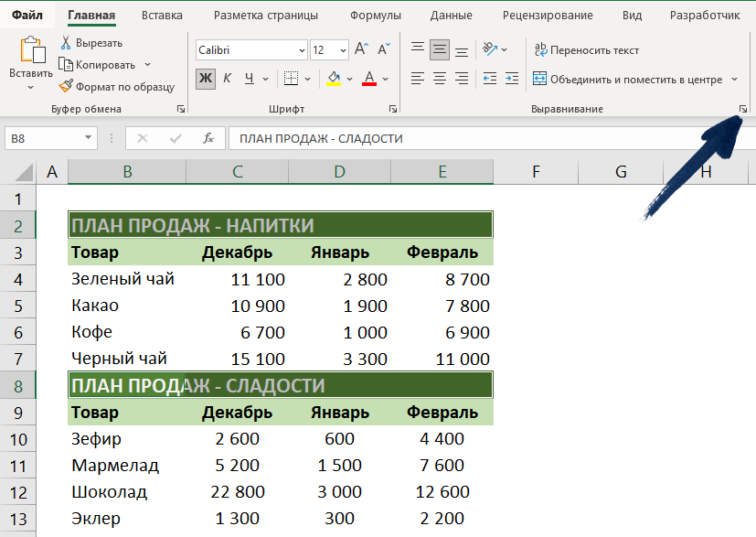Click the increase font size icon
This screenshot has height=537, width=756.
[361, 49]
